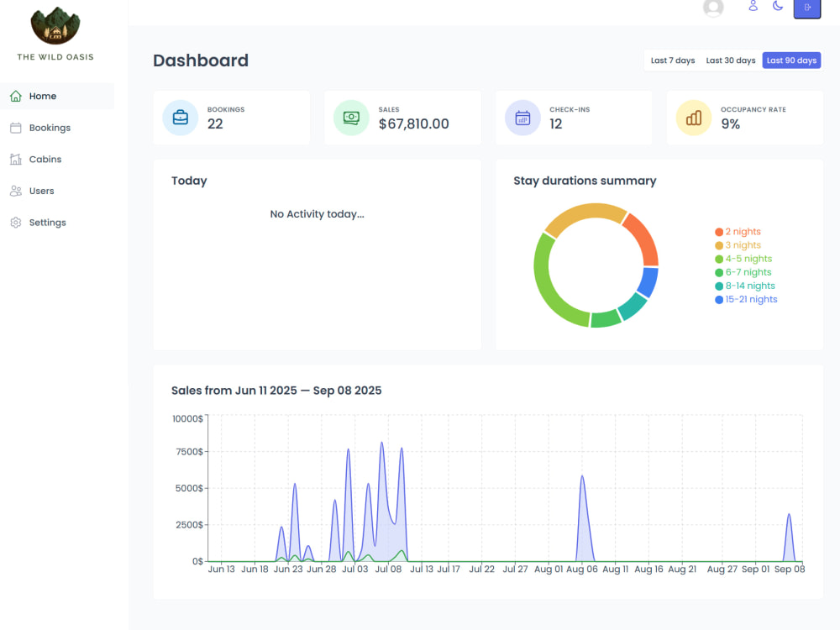Click the logout button in header
Screen dimensions: 840x630
coord(806,8)
